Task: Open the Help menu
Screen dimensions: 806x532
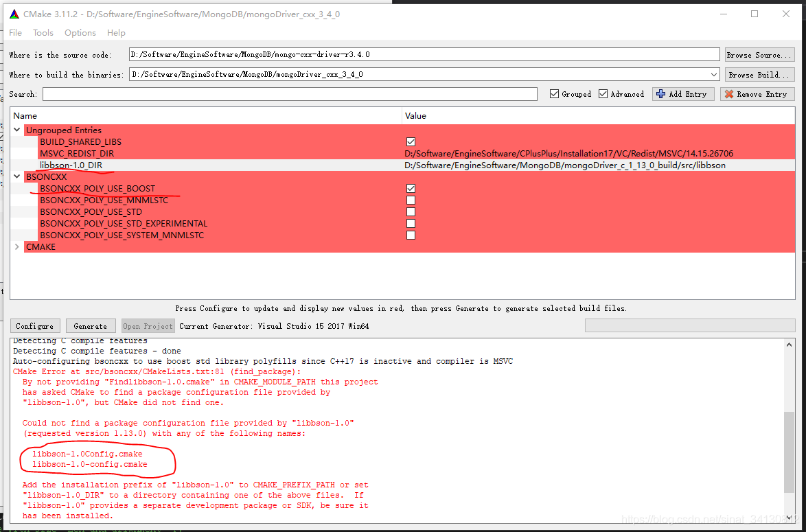Action: (116, 32)
